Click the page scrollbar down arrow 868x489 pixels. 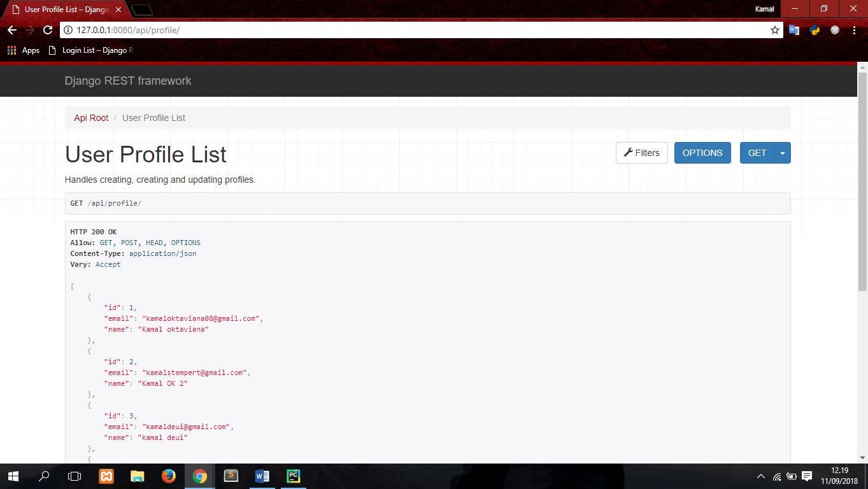(863, 458)
